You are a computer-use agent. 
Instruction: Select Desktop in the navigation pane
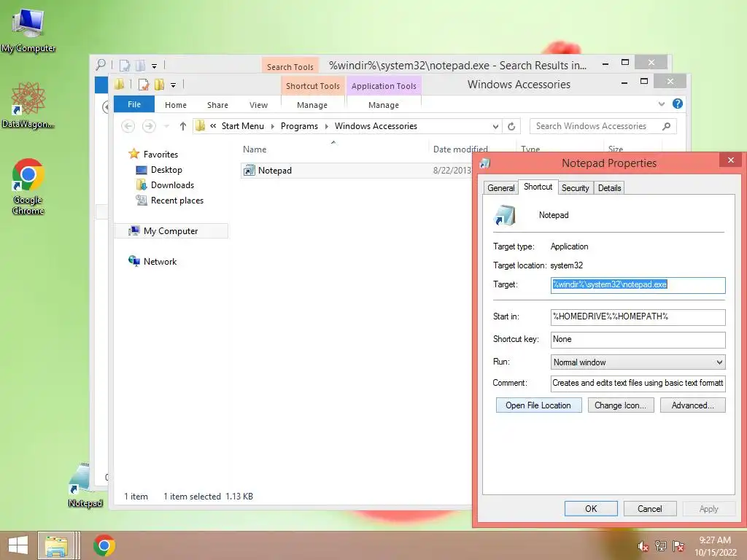click(166, 170)
